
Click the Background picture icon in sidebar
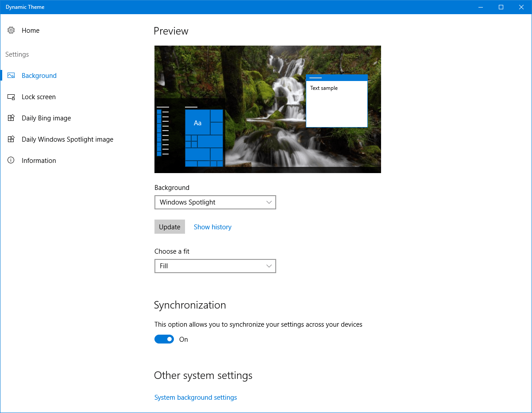tap(11, 76)
